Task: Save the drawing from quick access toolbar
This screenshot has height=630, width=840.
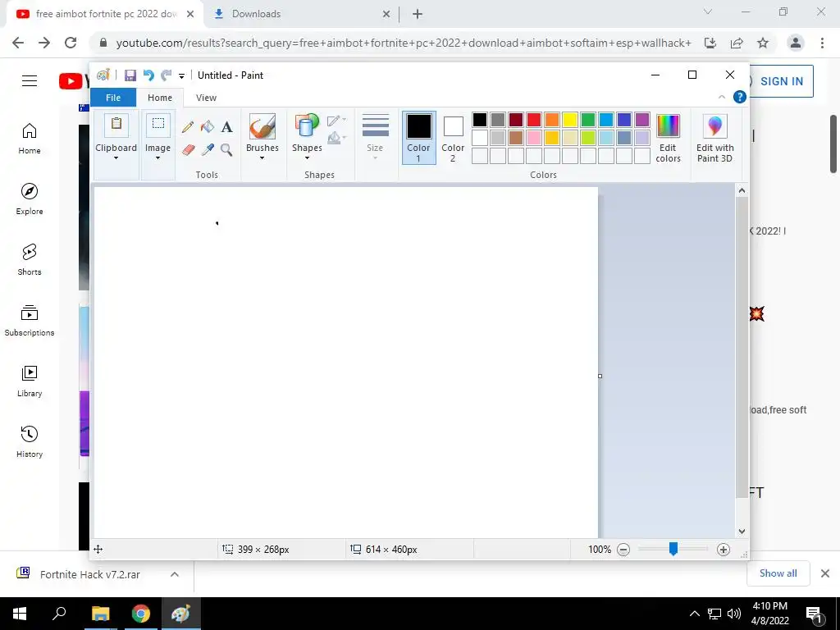Action: (130, 75)
